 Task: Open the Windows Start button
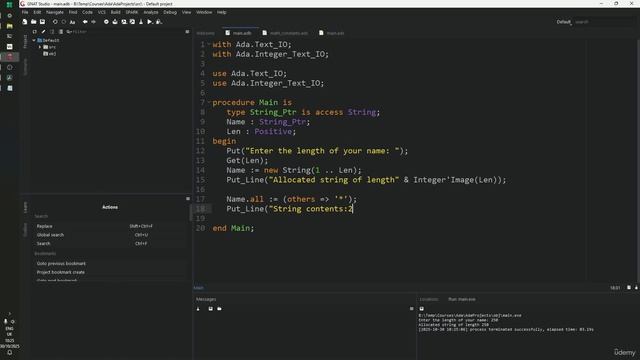click(x=9, y=5)
